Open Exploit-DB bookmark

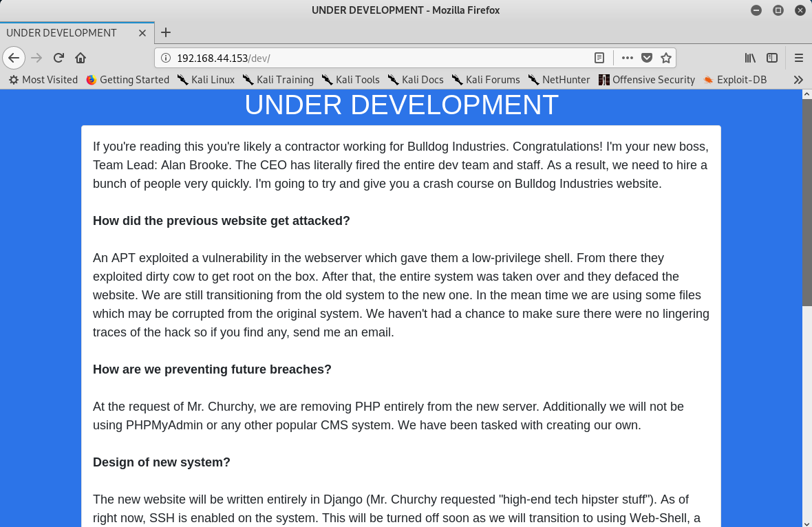pos(734,80)
